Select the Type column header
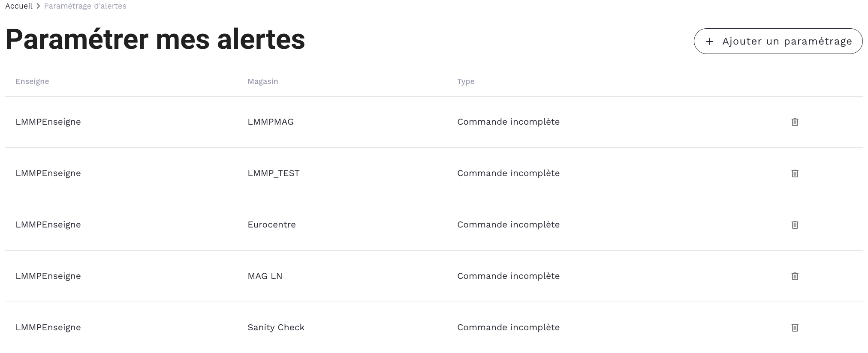Image resolution: width=868 pixels, height=353 pixels. tap(466, 81)
